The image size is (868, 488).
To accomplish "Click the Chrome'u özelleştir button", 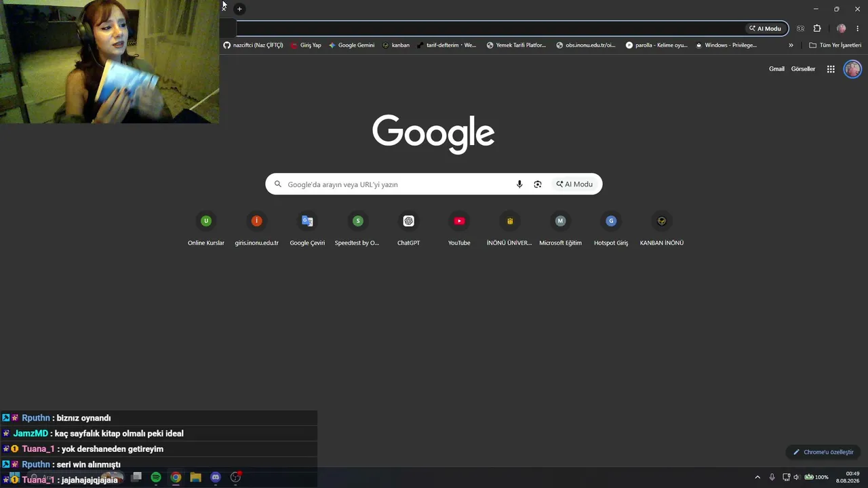I will pyautogui.click(x=823, y=452).
